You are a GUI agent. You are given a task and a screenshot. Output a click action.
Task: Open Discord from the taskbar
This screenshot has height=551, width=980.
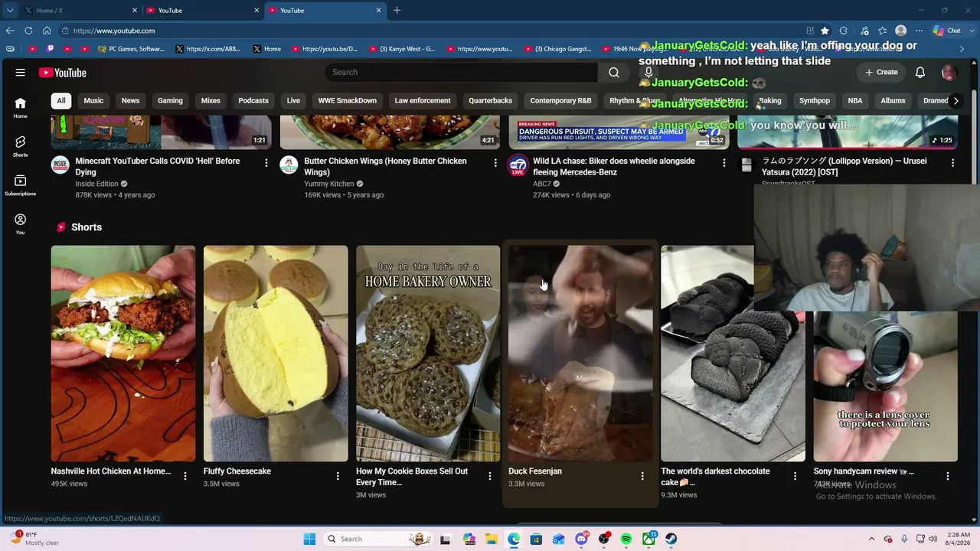[x=581, y=539]
